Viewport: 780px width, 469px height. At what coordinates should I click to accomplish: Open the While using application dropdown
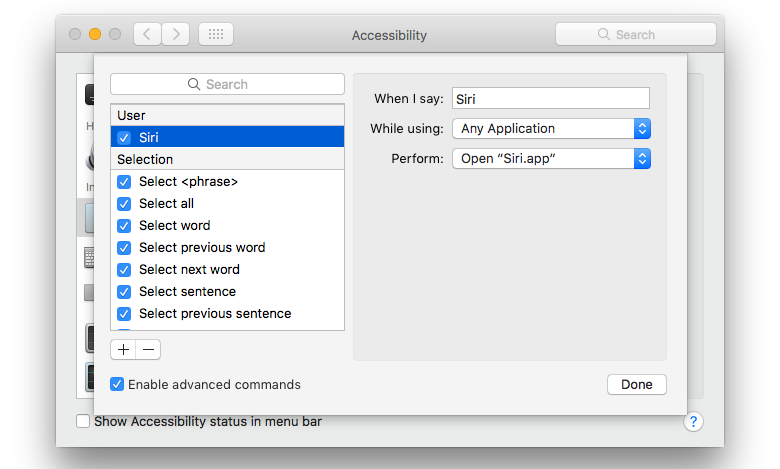click(x=551, y=128)
